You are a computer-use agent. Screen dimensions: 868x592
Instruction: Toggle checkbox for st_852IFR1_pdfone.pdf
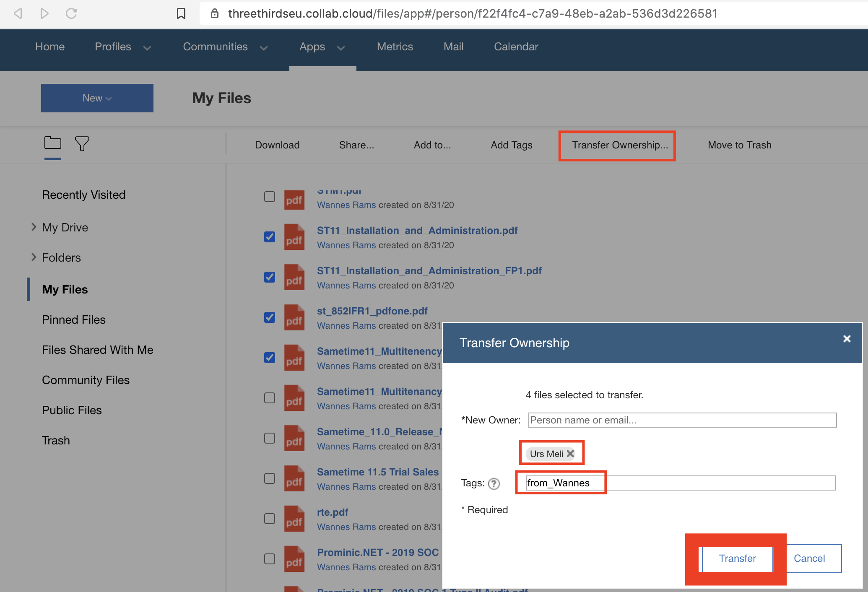(269, 317)
